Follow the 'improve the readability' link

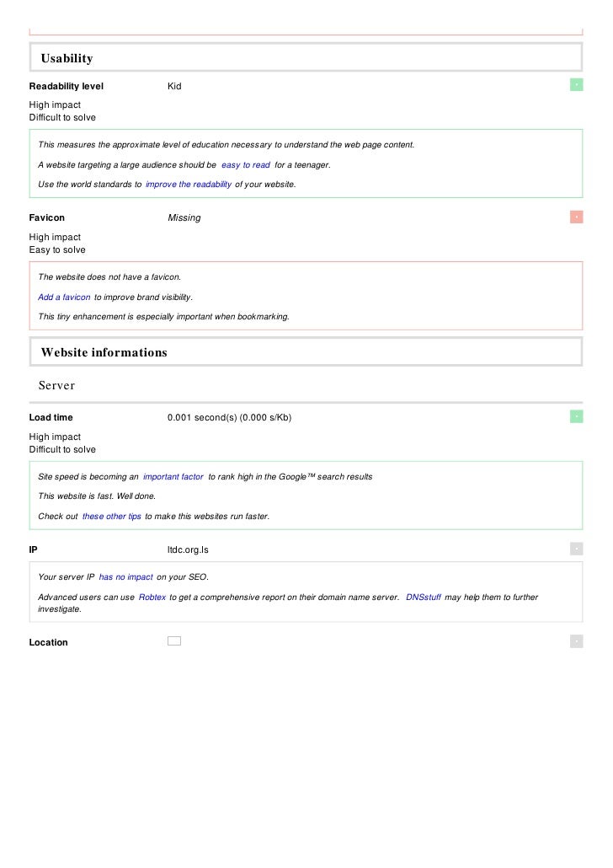pyautogui.click(x=189, y=185)
